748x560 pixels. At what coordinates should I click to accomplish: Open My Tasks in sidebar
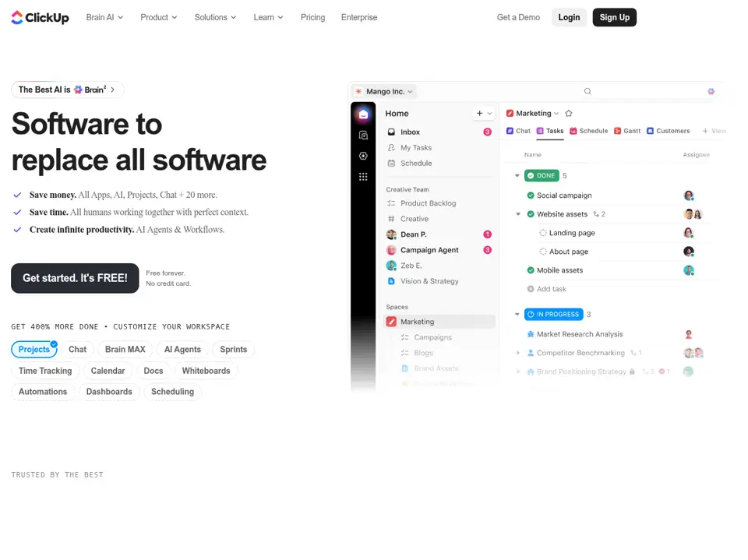(x=439, y=148)
